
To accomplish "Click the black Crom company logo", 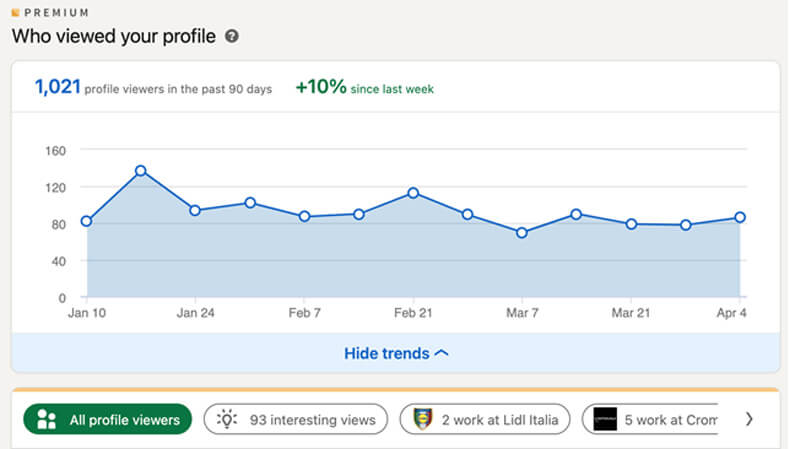I will (x=606, y=420).
